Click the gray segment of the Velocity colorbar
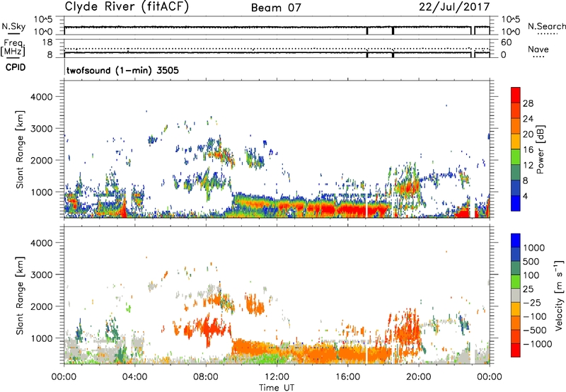The image size is (566, 392). click(516, 296)
